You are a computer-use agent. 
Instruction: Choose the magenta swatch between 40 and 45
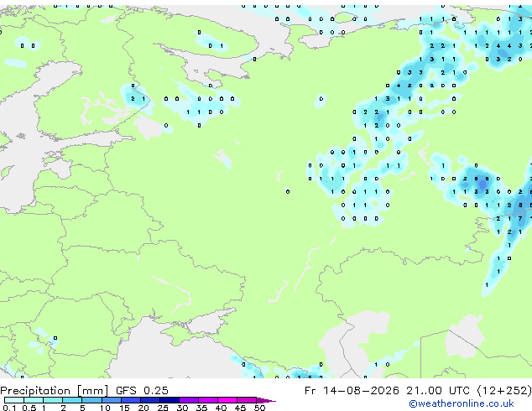point(227,400)
